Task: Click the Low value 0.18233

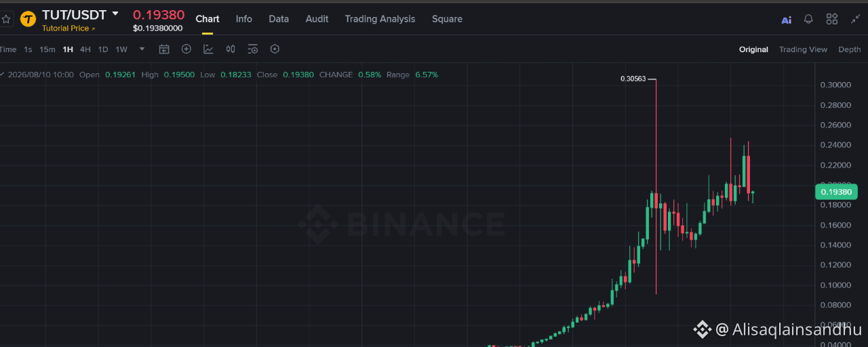Action: [x=235, y=75]
